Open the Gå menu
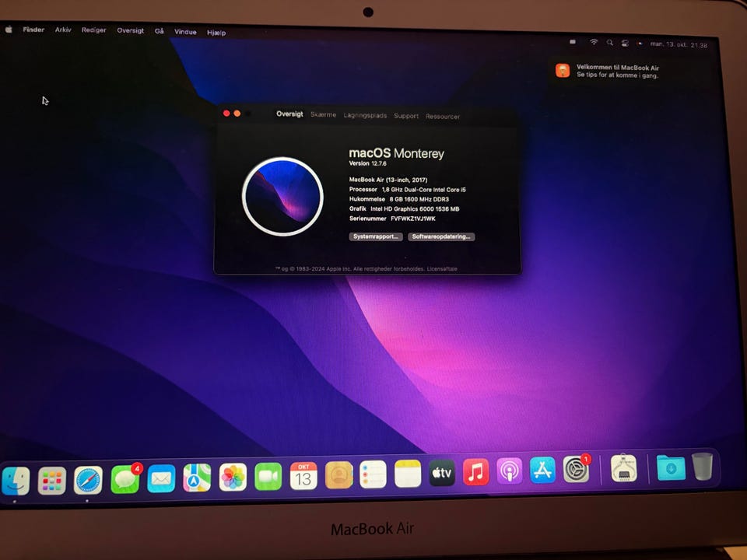Image resolution: width=747 pixels, height=560 pixels. click(159, 31)
